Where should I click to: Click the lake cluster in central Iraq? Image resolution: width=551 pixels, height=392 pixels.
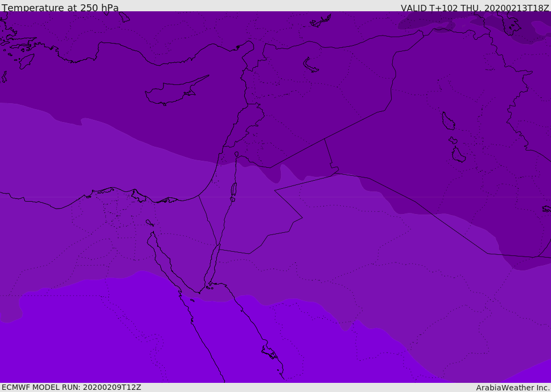[x=453, y=137]
